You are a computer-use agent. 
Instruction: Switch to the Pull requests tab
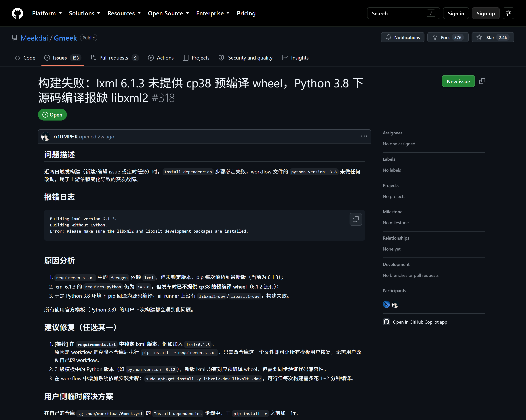click(x=114, y=58)
